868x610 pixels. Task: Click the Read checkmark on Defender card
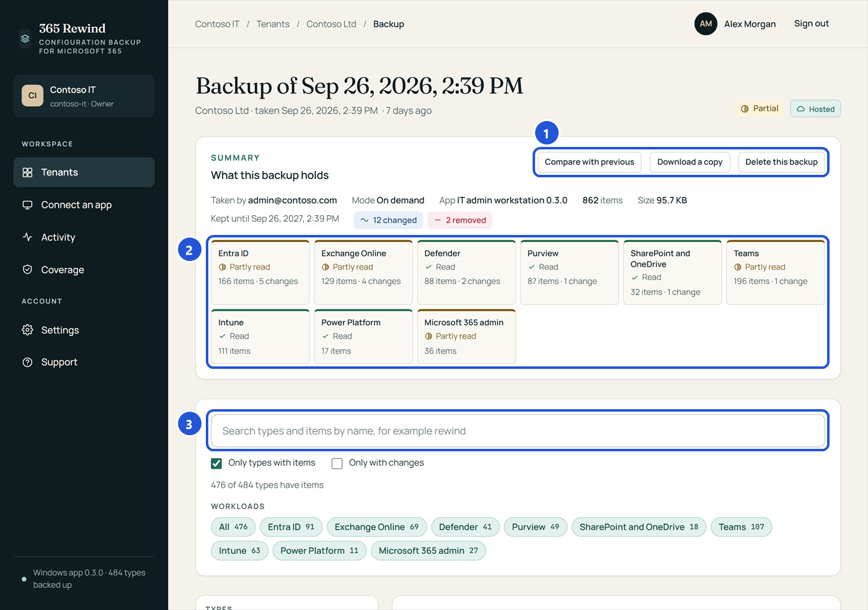(x=428, y=267)
